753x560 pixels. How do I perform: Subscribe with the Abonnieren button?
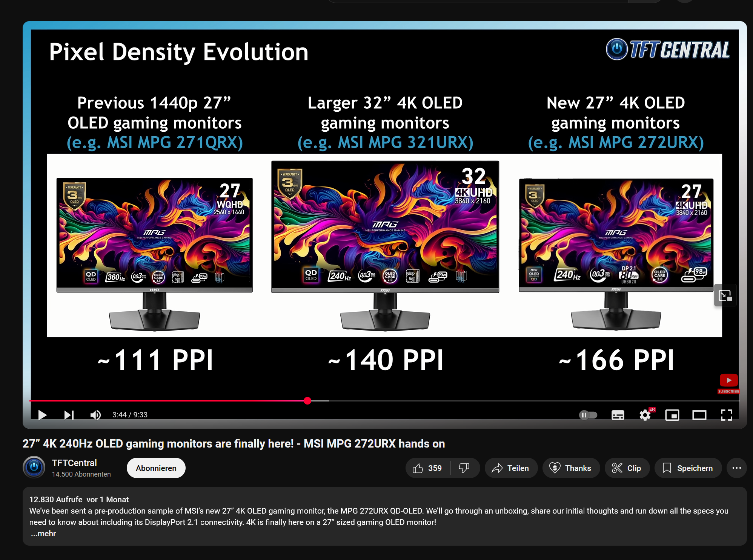pyautogui.click(x=156, y=468)
